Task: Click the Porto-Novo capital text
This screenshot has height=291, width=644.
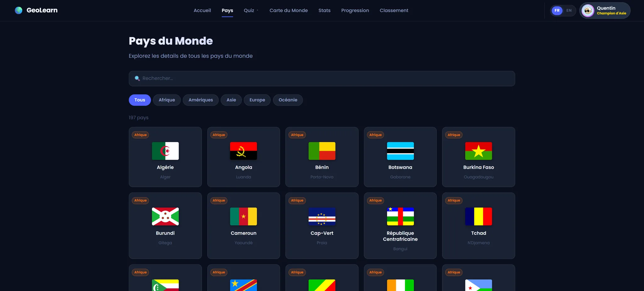Action: tap(322, 177)
